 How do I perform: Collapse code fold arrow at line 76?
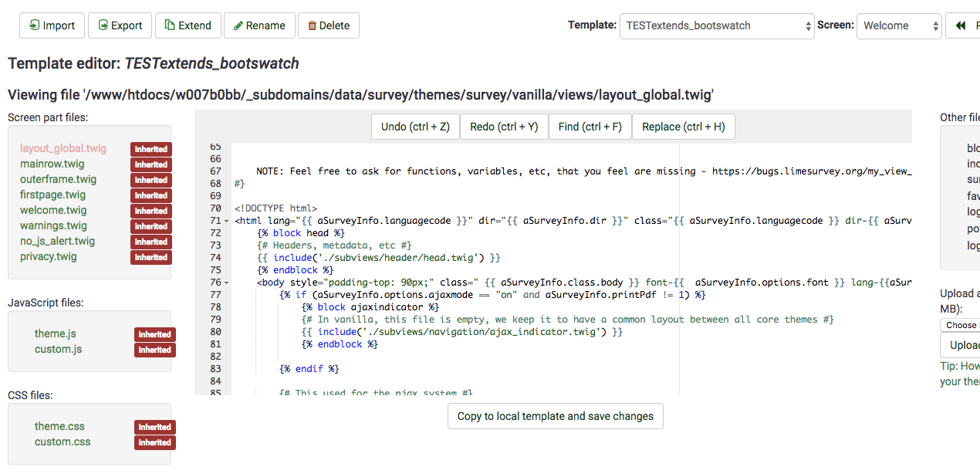click(x=226, y=283)
